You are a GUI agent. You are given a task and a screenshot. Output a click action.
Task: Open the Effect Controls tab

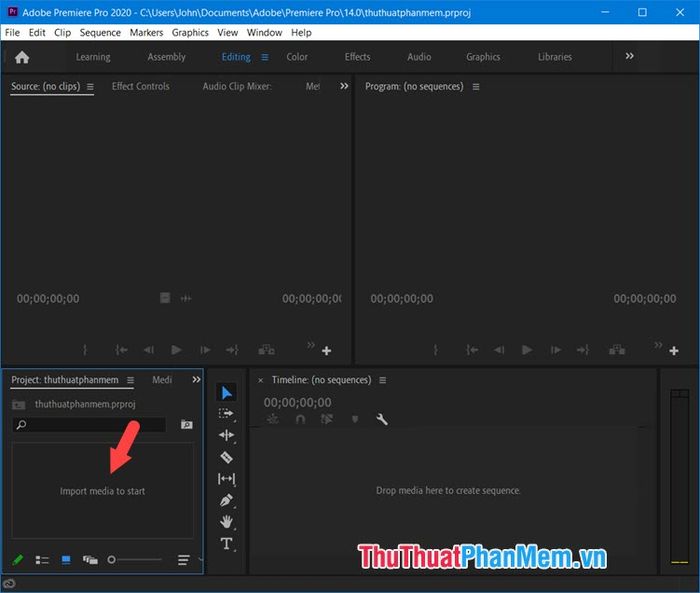(140, 86)
